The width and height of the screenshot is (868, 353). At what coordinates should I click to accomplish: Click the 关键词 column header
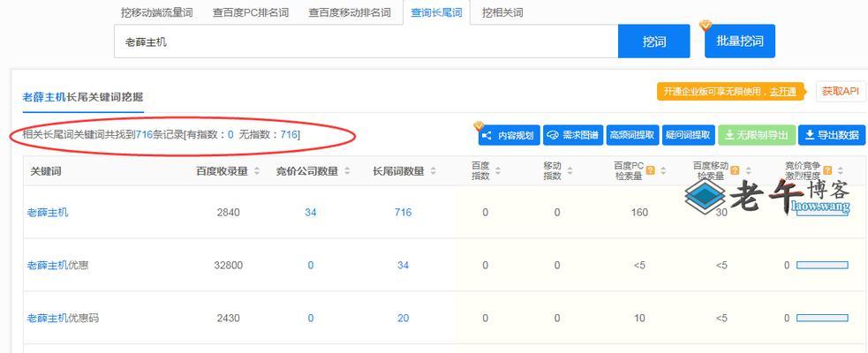tap(45, 171)
